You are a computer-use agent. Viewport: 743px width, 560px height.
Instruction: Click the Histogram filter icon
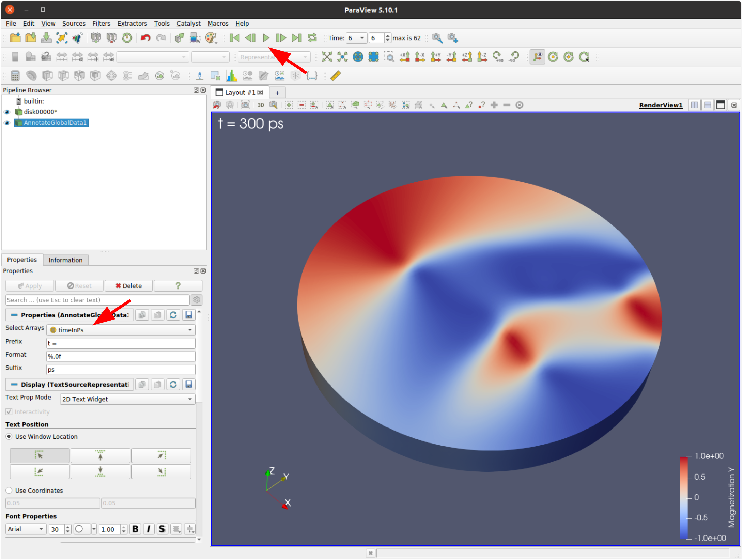231,76
